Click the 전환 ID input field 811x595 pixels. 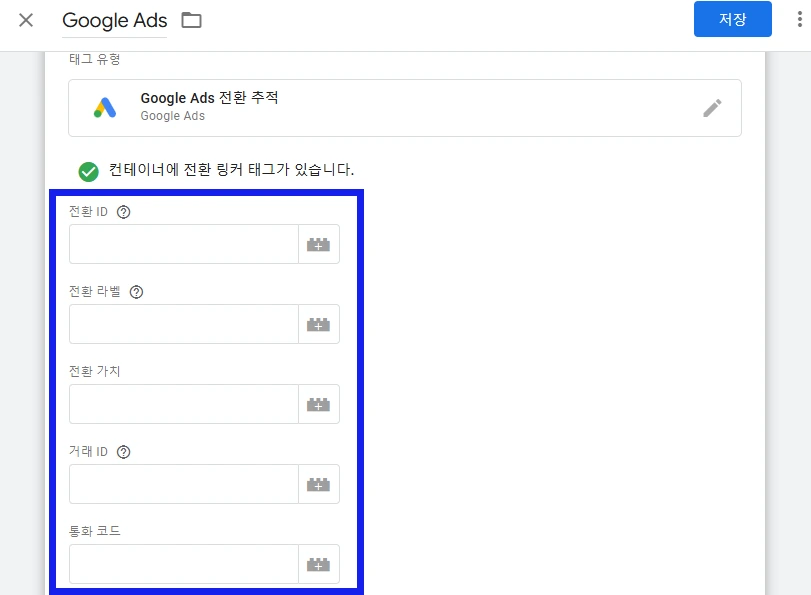[184, 244]
